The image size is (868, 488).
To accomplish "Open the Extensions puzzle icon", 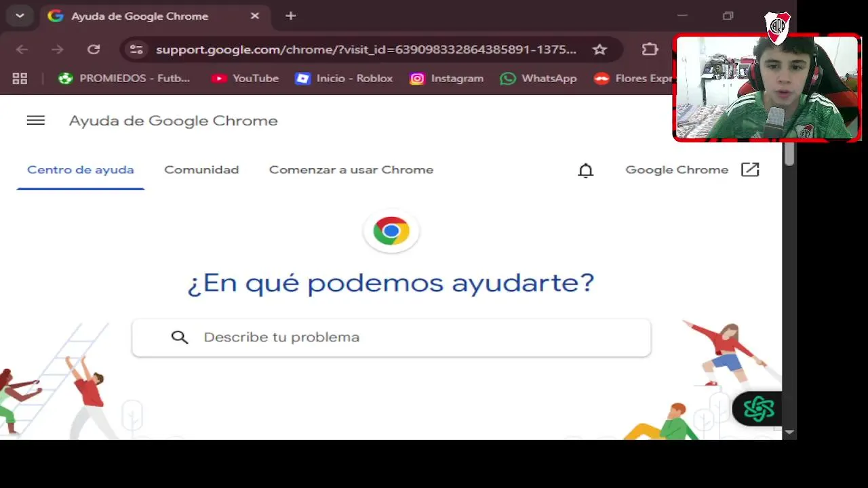I will pos(650,49).
